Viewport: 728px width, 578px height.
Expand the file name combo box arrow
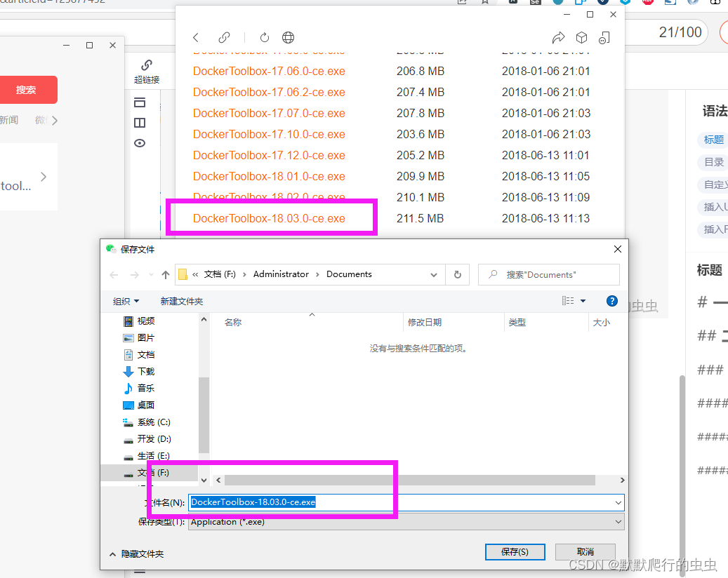tap(618, 503)
